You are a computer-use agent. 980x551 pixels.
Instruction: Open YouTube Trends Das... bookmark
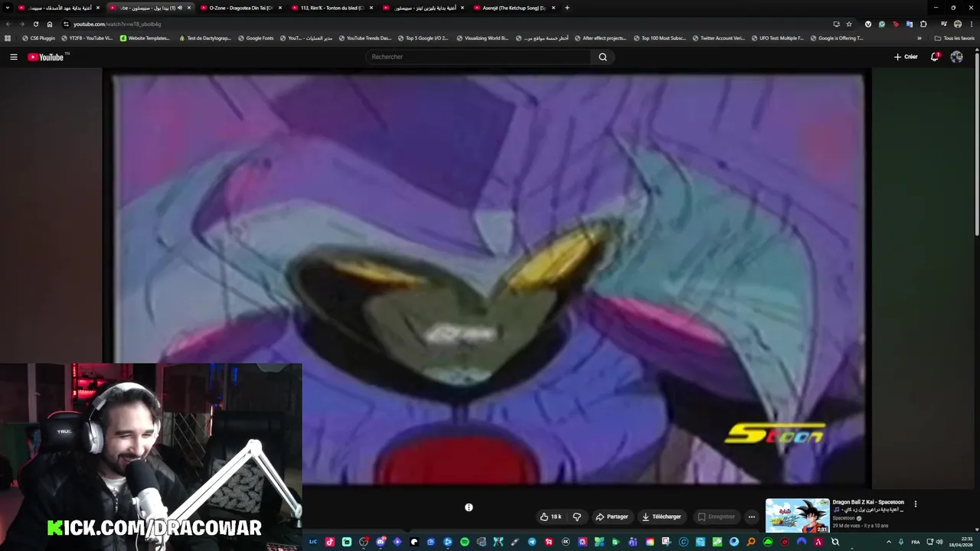(364, 37)
